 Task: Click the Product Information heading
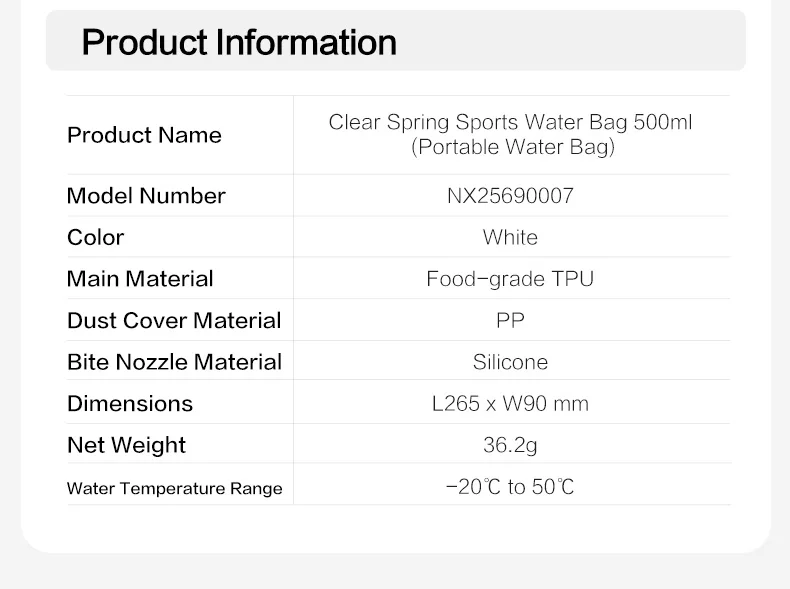point(239,43)
